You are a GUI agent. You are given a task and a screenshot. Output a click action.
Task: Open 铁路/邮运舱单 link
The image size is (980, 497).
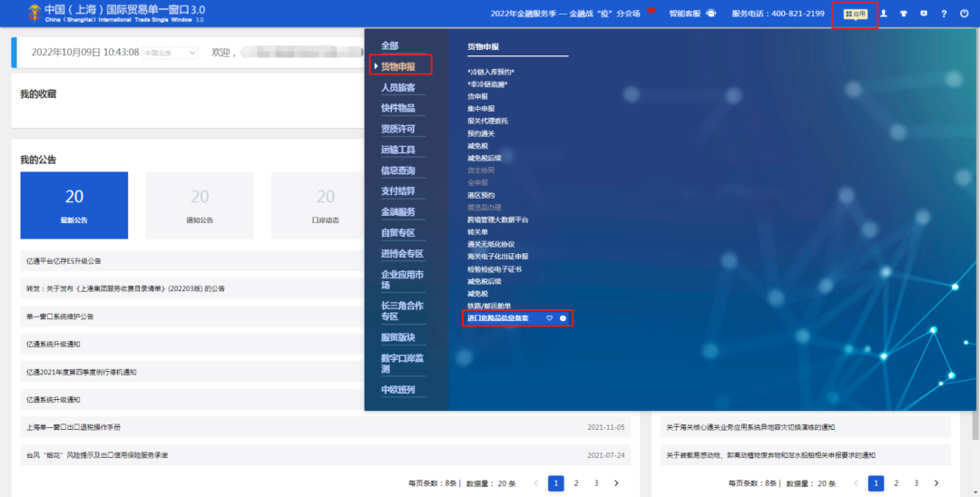(x=489, y=306)
